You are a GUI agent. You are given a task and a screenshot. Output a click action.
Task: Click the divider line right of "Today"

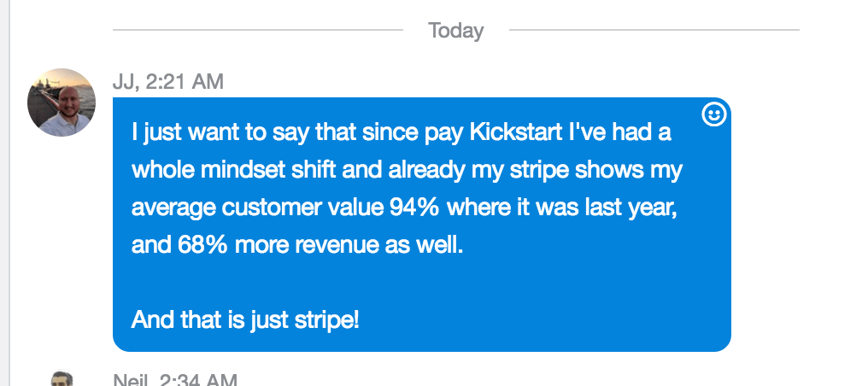tap(654, 30)
